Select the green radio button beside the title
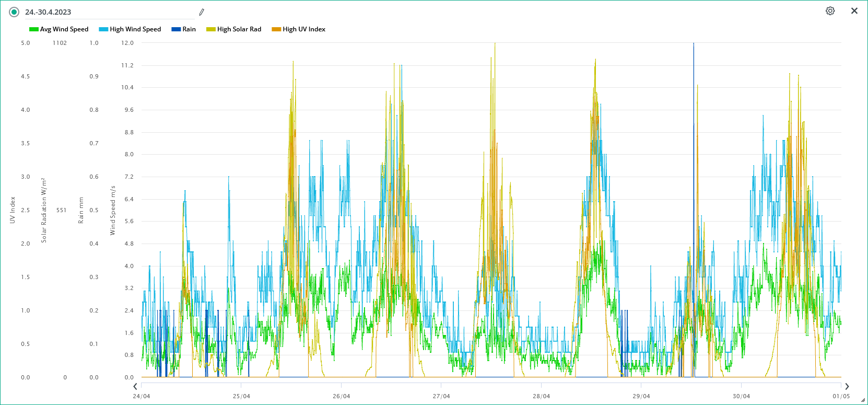This screenshot has height=405, width=868. (x=14, y=12)
